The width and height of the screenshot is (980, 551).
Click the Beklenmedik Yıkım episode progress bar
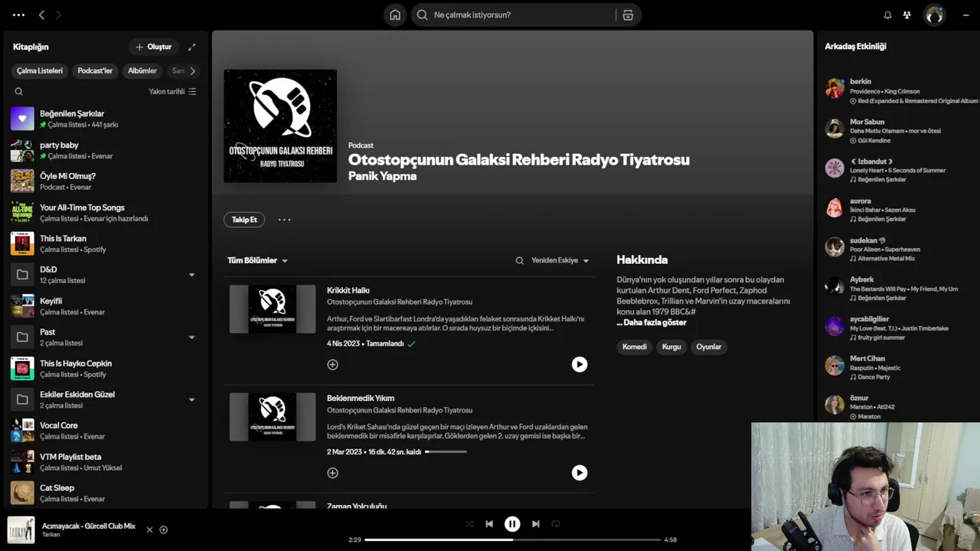[x=446, y=452]
